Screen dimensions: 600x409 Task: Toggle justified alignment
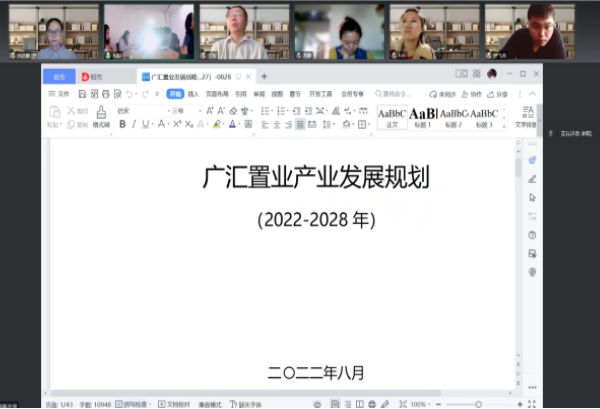(300, 124)
